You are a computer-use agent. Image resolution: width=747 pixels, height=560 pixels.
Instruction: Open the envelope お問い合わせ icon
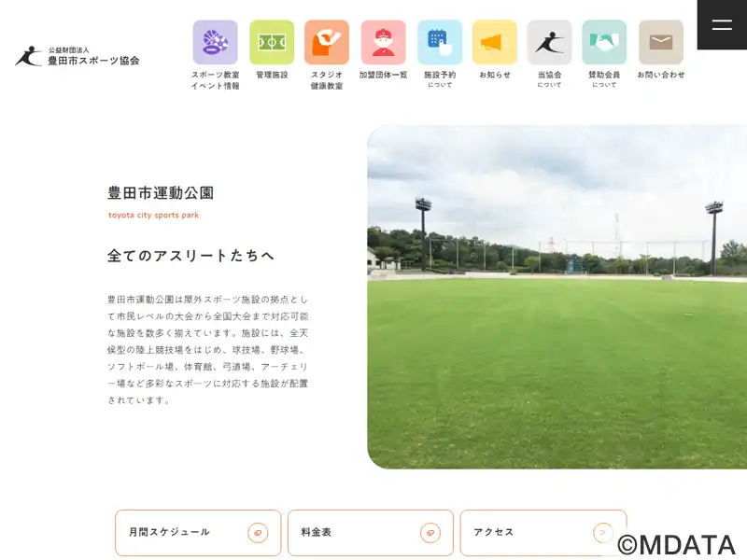pos(661,42)
